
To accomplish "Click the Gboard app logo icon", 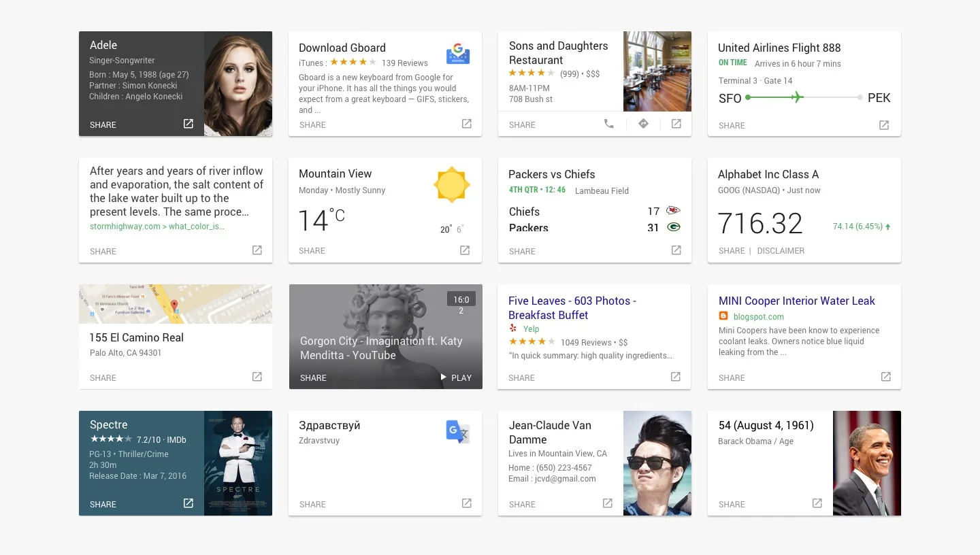I will pyautogui.click(x=459, y=53).
